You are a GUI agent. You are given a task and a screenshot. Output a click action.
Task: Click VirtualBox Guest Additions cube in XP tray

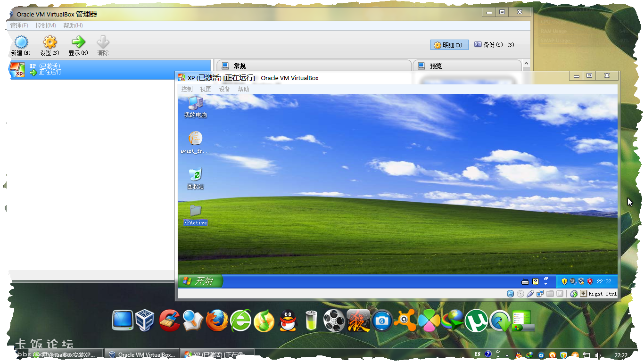point(581,281)
